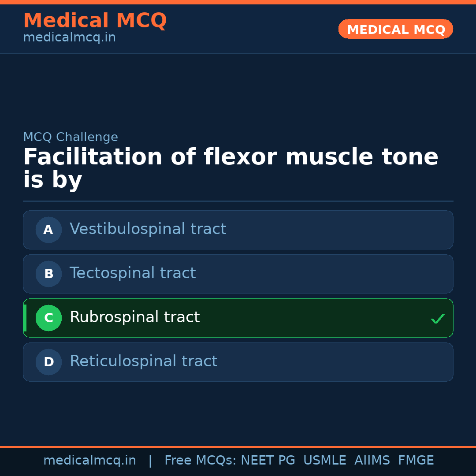Click the Medical MCQ header title
The height and width of the screenshot is (476, 476).
(95, 21)
